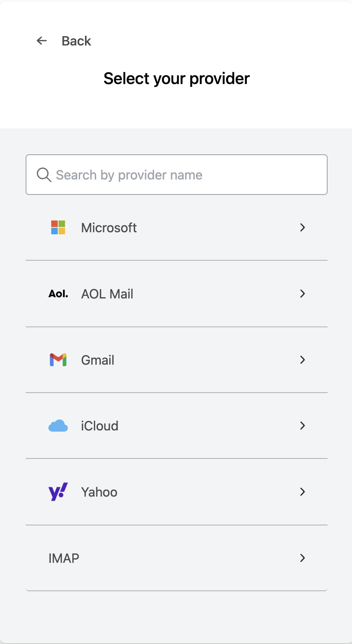This screenshot has height=644, width=352.
Task: Expand the Gmail row chevron
Action: click(302, 360)
